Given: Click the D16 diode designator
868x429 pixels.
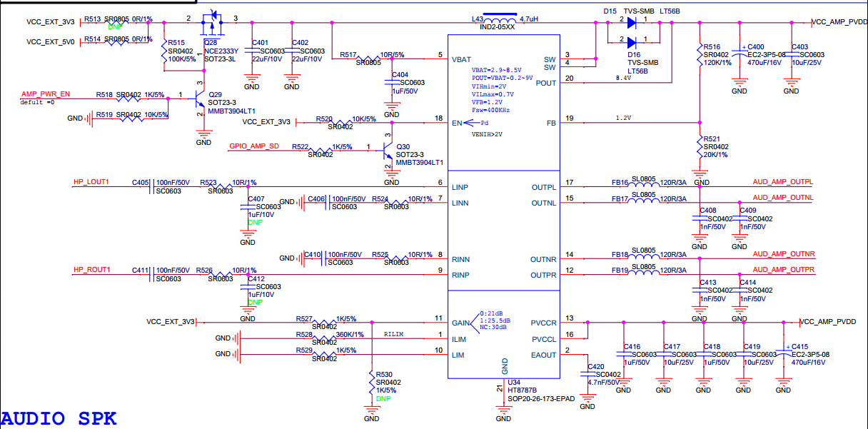Looking at the screenshot, I should tap(634, 55).
